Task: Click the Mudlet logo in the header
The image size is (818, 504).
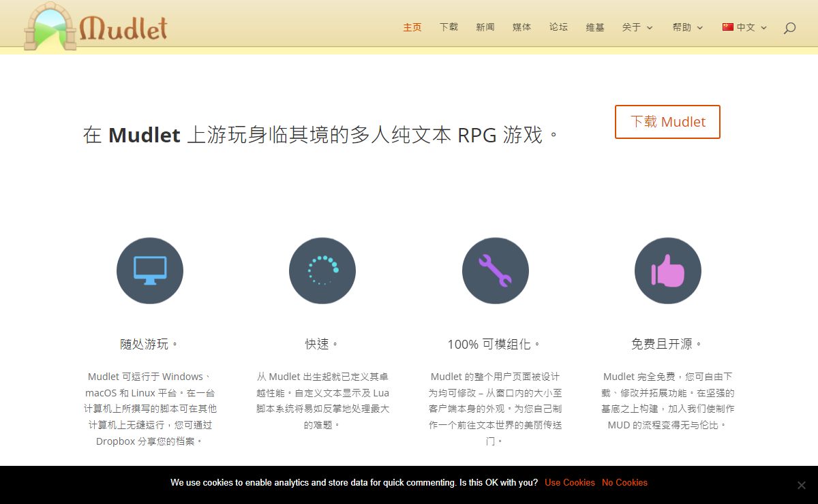Action: point(95,27)
